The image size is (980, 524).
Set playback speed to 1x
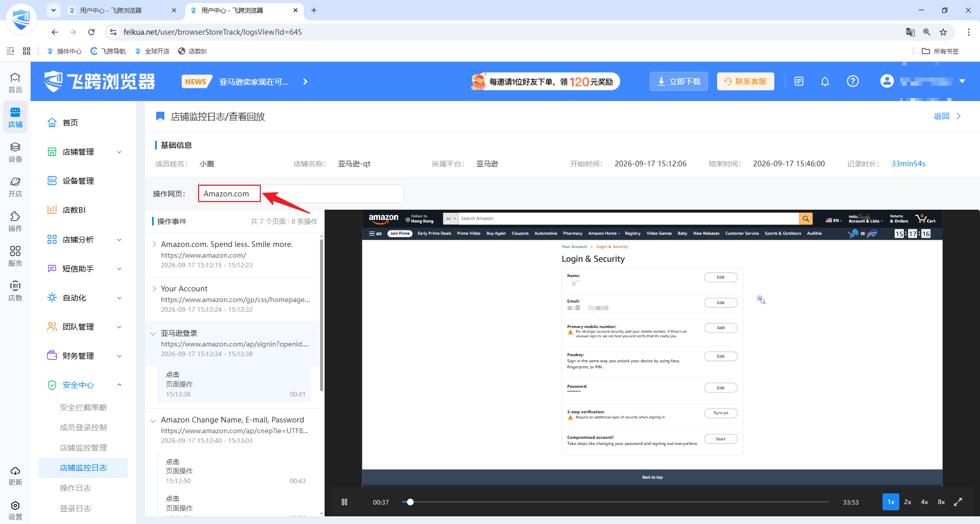point(891,502)
